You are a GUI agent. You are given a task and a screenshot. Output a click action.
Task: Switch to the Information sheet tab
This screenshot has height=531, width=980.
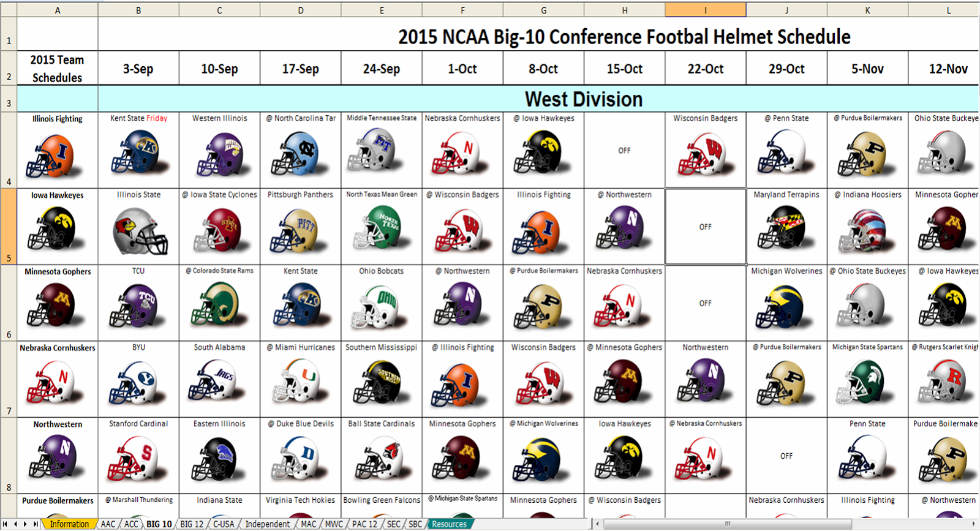[69, 524]
